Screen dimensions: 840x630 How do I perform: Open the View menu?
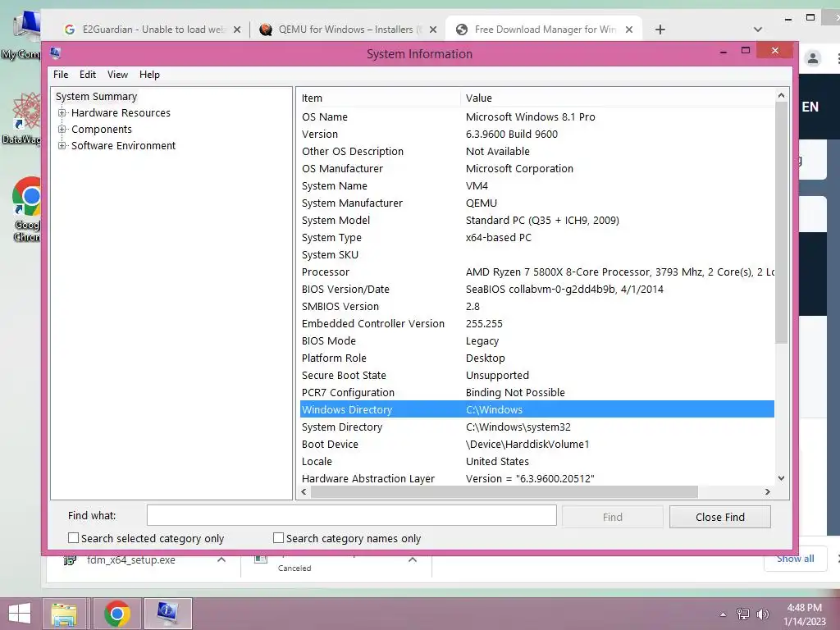pos(117,75)
